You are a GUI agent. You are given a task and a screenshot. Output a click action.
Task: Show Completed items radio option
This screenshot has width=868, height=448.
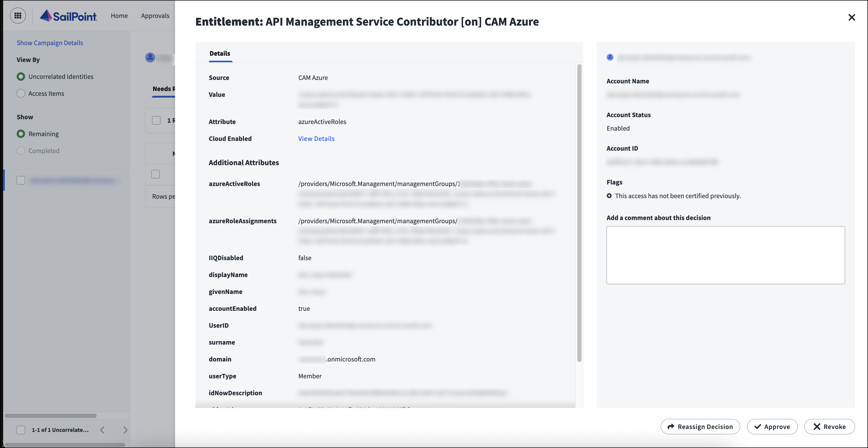tap(21, 151)
